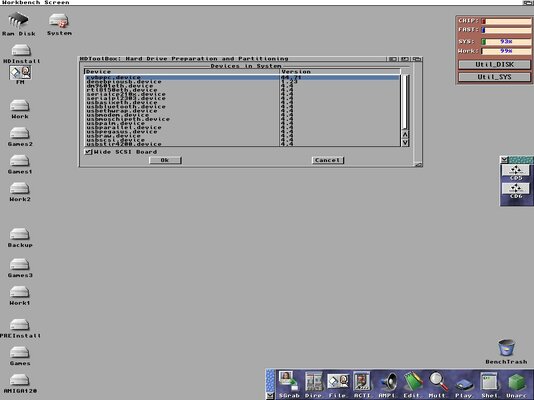This screenshot has width=534, height=400.
Task: Collapse the CD side dock arrow gadget
Action: pos(504,159)
